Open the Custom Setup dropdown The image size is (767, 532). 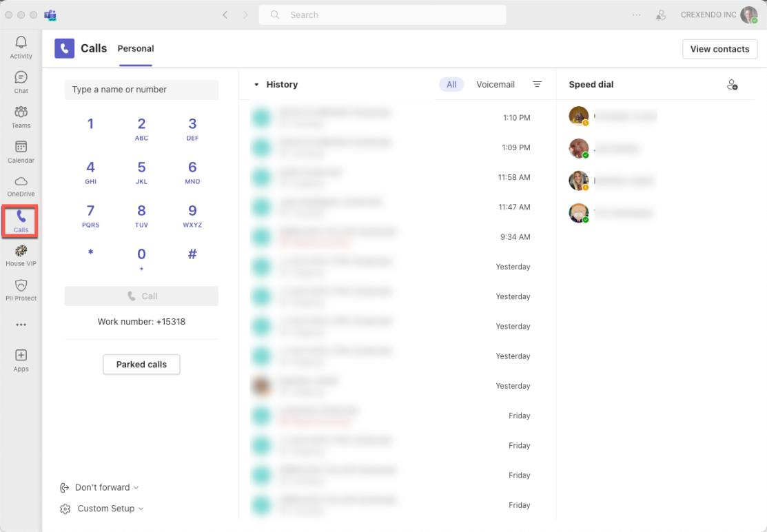click(x=102, y=509)
